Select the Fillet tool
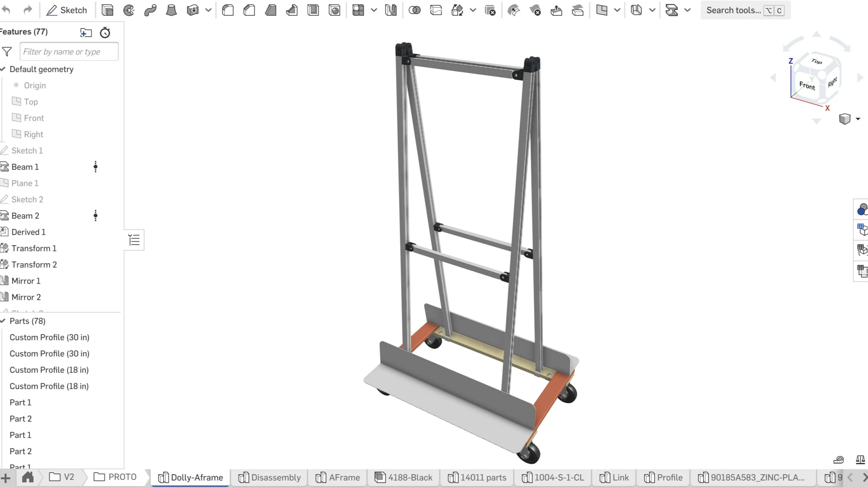868x488 pixels. tap(228, 10)
